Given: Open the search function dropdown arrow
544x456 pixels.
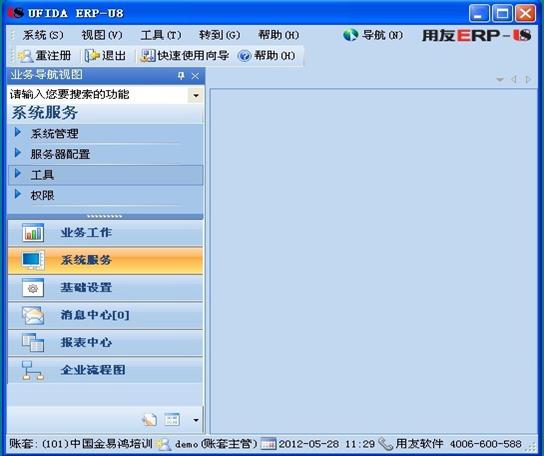Looking at the screenshot, I should pos(196,95).
